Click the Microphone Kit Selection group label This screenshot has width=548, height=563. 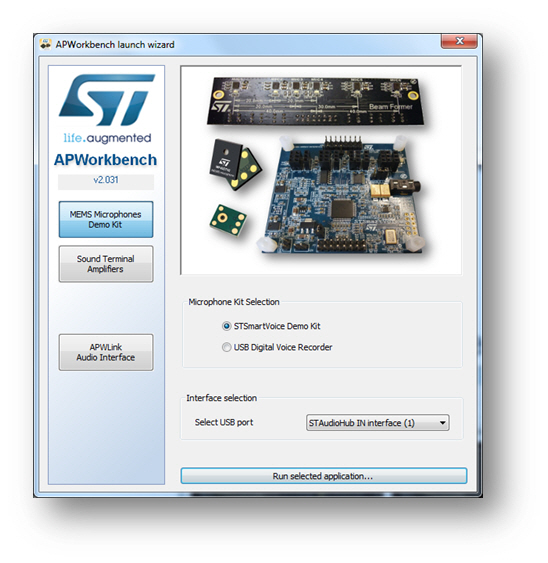tap(234, 302)
